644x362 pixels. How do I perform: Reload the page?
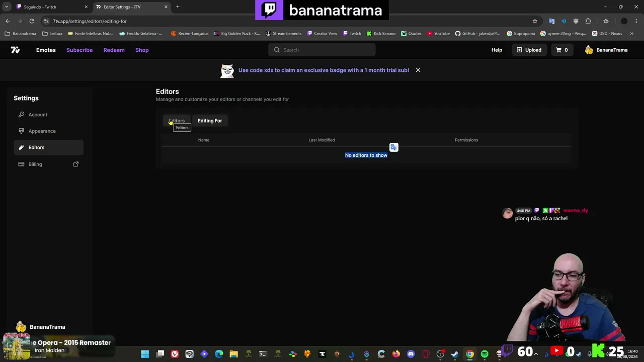pos(32,21)
